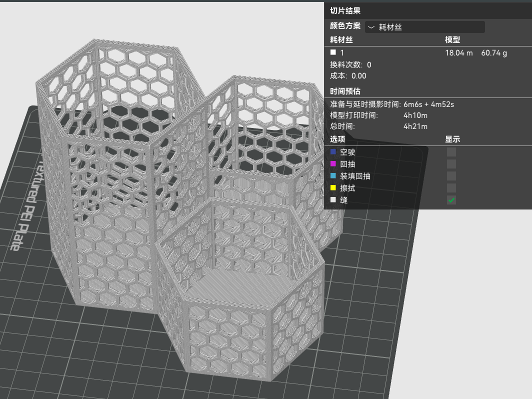Click the magenta 回抽 legend swatch

pos(333,164)
